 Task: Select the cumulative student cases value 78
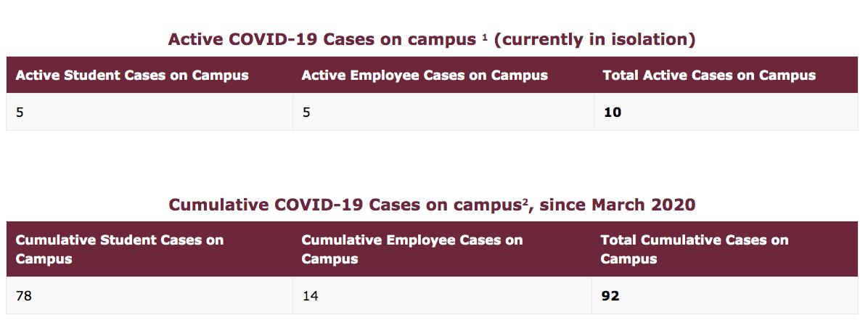pos(24,295)
